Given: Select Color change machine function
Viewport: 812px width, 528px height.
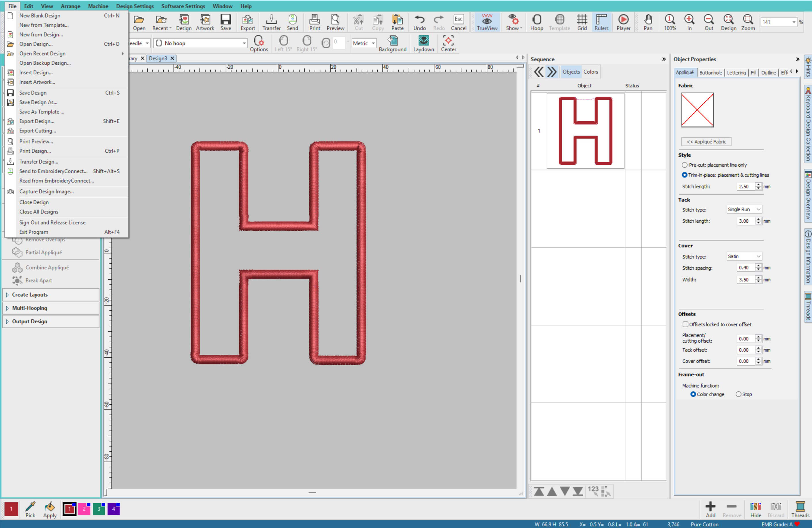Looking at the screenshot, I should coord(693,394).
